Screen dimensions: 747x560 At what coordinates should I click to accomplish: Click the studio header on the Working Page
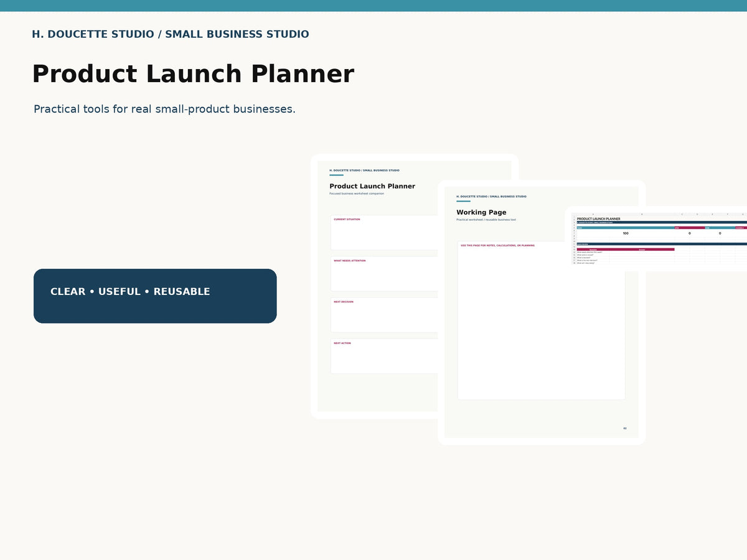click(x=491, y=197)
